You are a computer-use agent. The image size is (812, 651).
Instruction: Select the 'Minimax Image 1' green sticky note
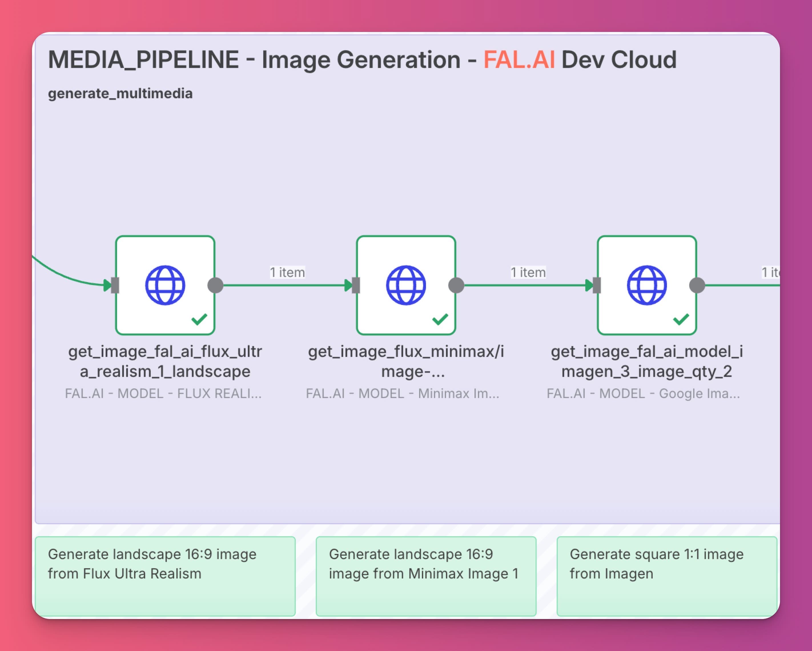[426, 576]
